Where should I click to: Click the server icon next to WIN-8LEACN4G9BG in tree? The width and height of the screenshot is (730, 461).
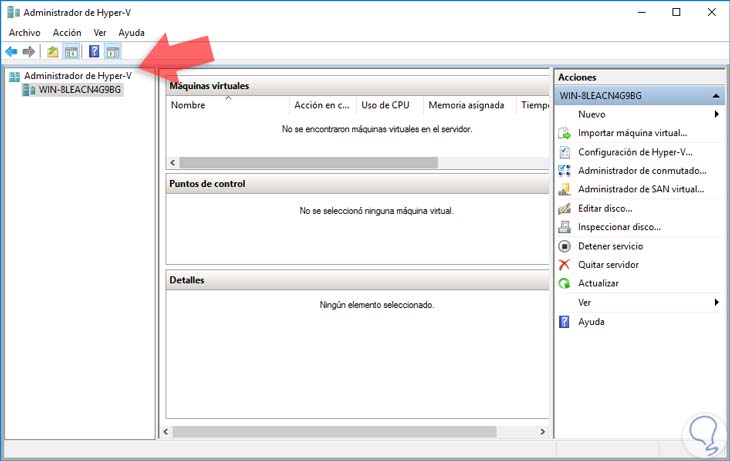29,90
